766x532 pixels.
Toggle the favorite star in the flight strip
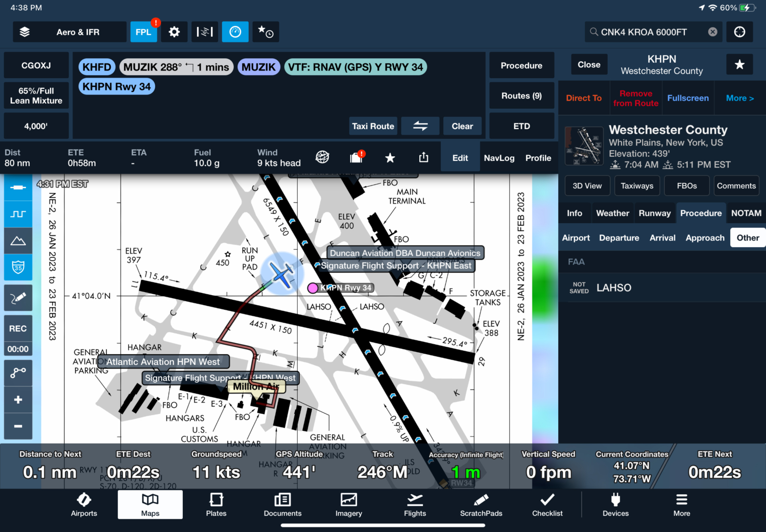coord(390,158)
